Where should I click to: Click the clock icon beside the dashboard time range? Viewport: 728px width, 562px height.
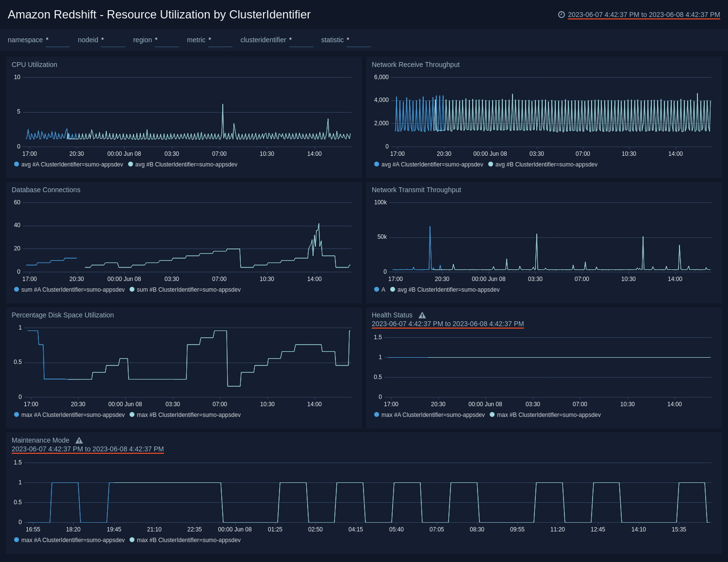(562, 15)
